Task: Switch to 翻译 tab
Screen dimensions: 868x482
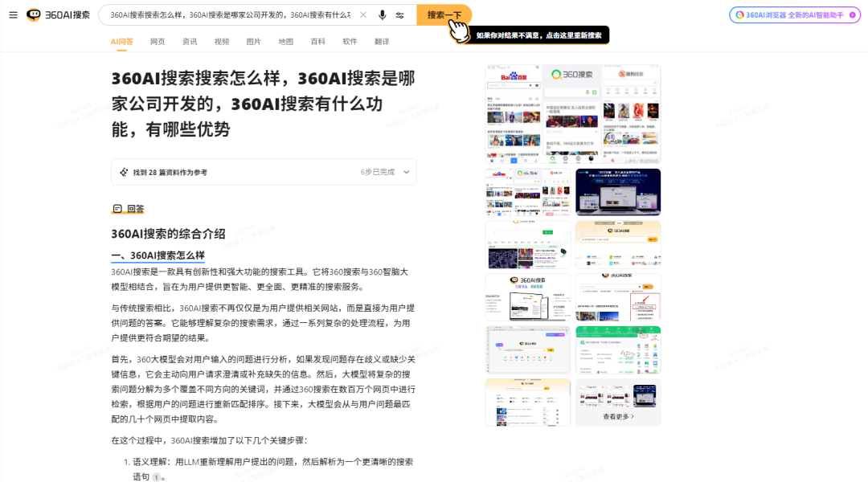Action: (x=382, y=42)
